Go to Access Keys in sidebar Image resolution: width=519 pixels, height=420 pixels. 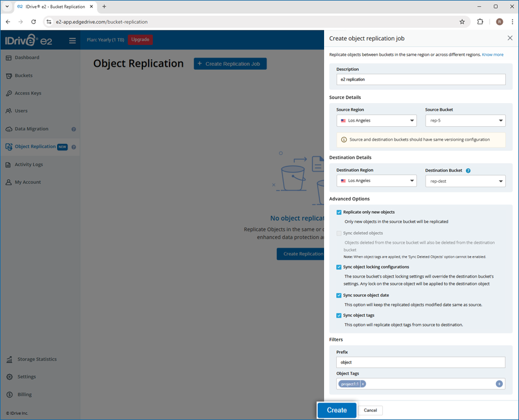pyautogui.click(x=28, y=93)
